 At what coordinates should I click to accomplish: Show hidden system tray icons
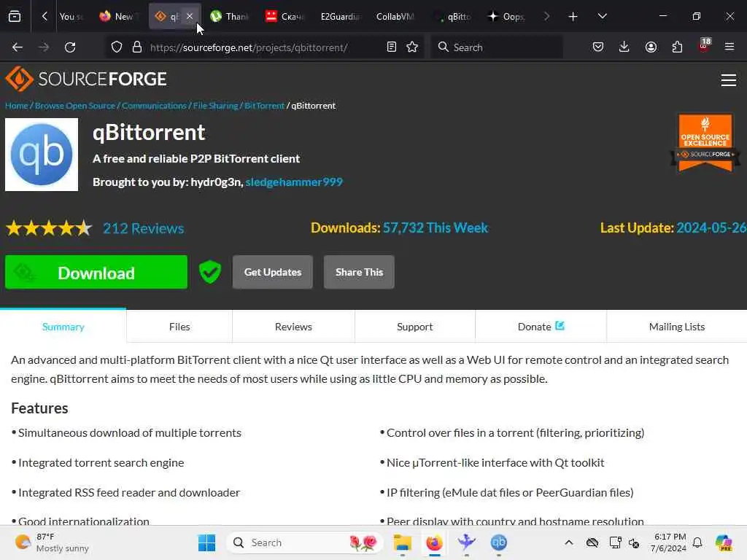[x=569, y=542]
